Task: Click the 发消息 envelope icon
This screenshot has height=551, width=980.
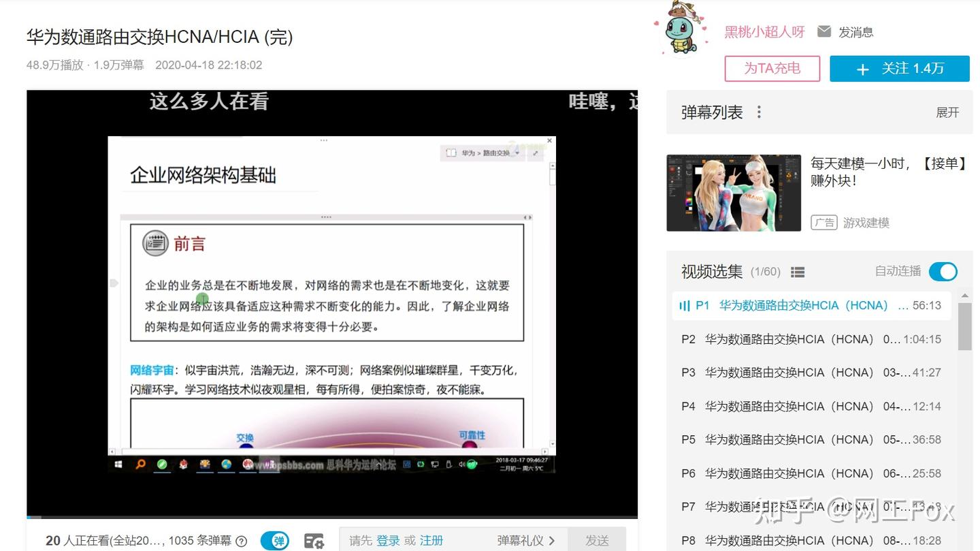Action: [825, 31]
